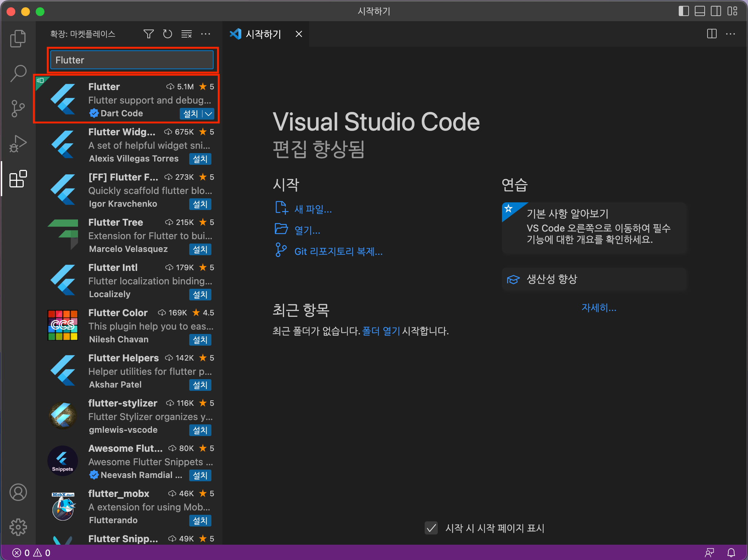Click the filter extensions funnel icon
Screen dimensions: 748x560
[x=148, y=34]
